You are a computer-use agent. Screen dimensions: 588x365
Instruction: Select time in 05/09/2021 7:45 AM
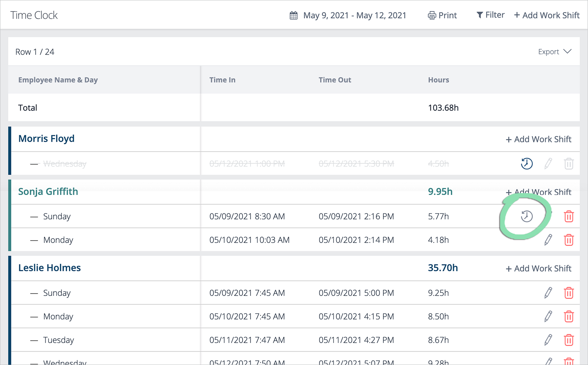[247, 293]
